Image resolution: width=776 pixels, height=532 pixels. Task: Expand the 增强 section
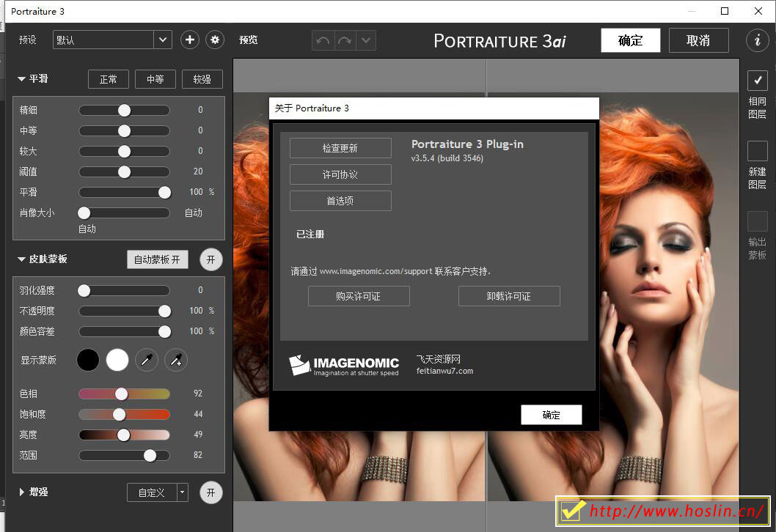click(x=21, y=492)
